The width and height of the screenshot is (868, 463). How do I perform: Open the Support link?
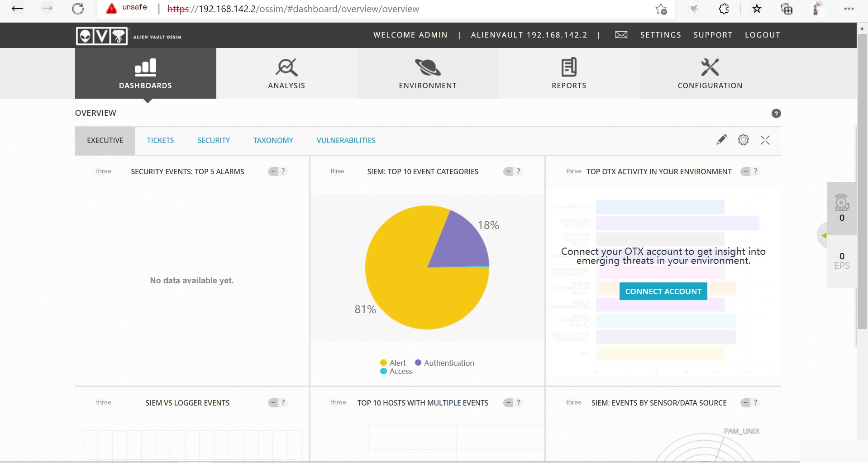click(713, 35)
